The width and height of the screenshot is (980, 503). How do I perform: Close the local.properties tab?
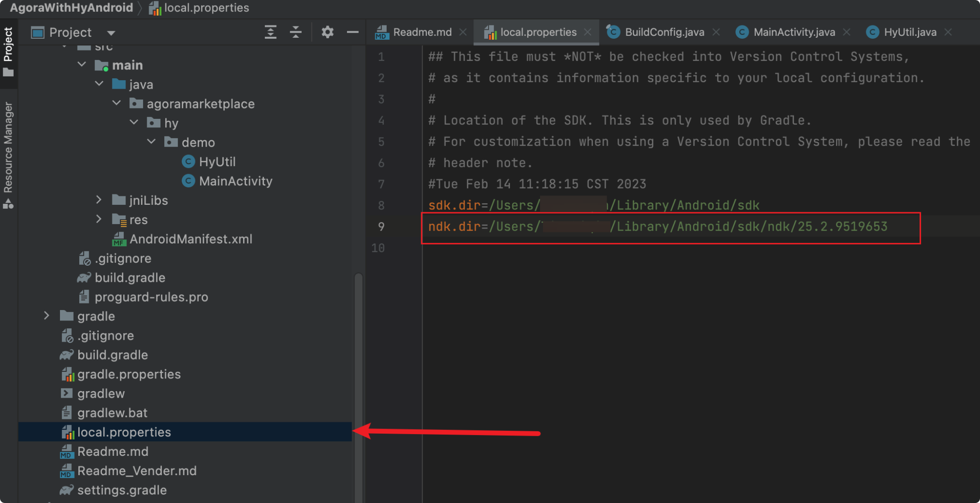pyautogui.click(x=588, y=32)
